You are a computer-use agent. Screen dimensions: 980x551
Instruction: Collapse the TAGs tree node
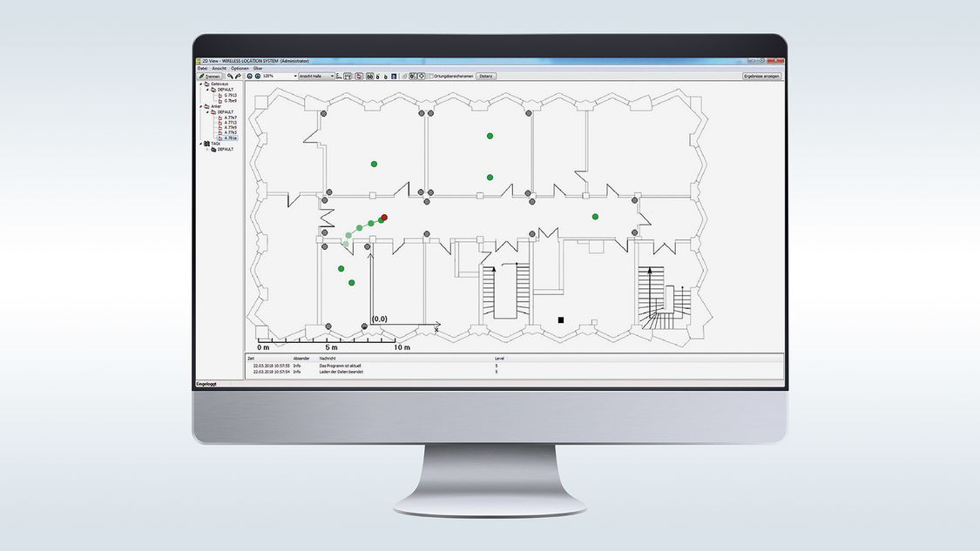[x=200, y=144]
